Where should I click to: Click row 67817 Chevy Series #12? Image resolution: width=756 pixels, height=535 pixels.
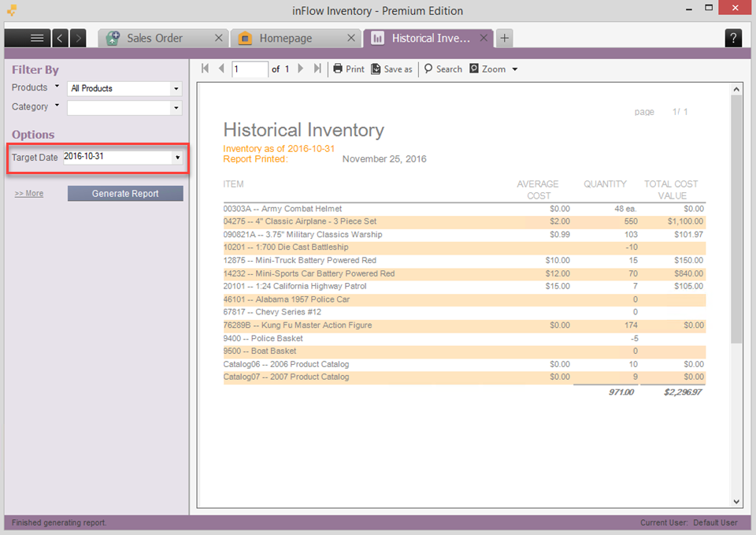pos(465,312)
